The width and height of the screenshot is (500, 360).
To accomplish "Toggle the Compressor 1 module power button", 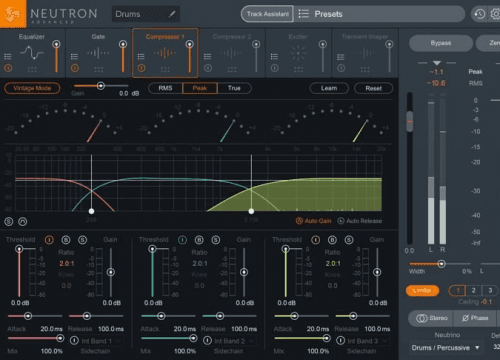I will (141, 68).
